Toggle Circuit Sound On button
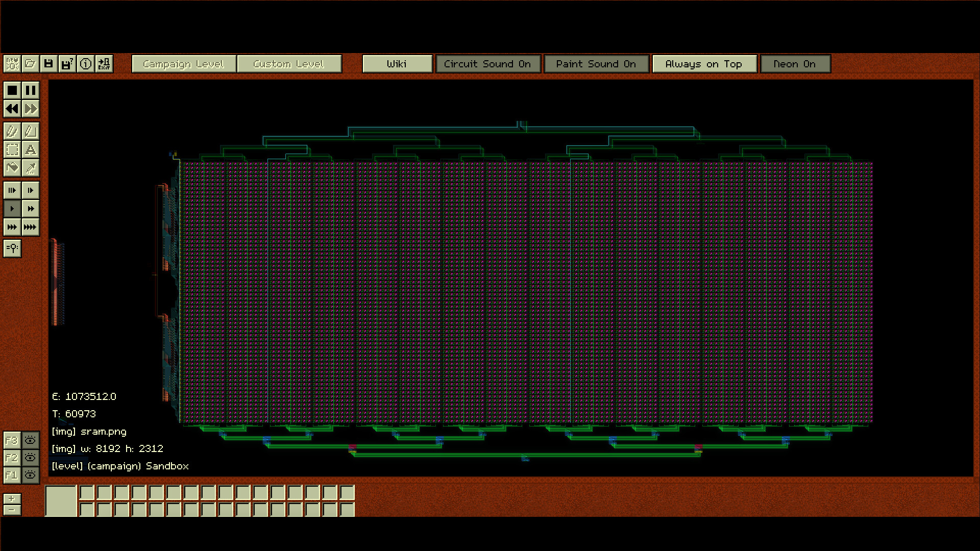This screenshot has width=980, height=551. [487, 64]
